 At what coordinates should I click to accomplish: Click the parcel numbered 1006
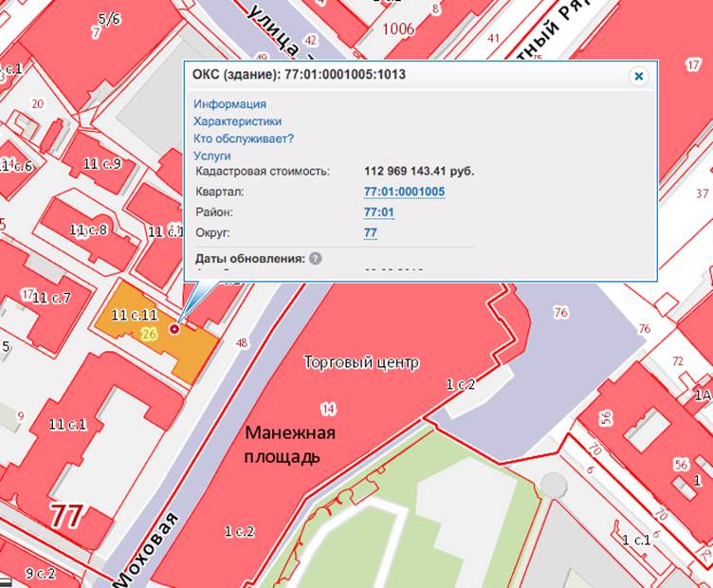[397, 28]
